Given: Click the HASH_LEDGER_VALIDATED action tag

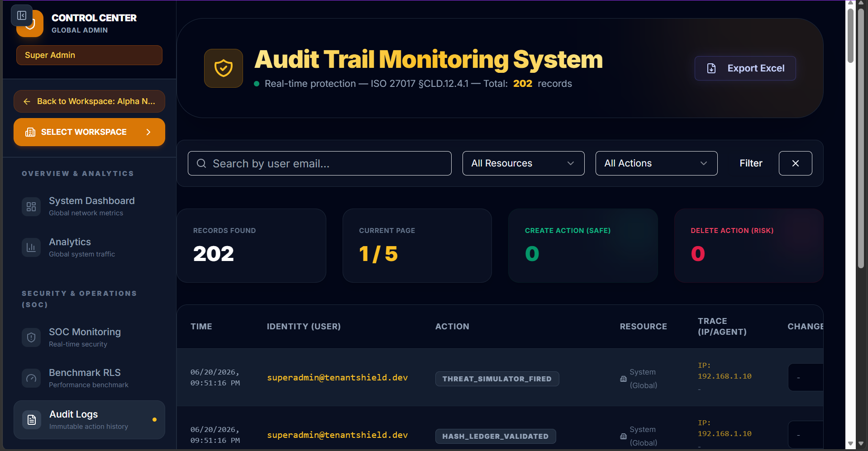Looking at the screenshot, I should click(x=496, y=437).
